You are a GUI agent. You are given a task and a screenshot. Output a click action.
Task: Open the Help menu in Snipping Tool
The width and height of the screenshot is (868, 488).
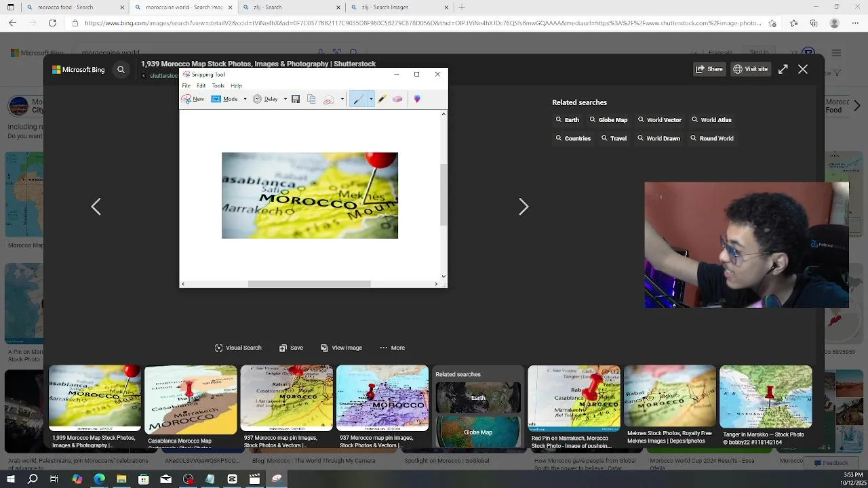click(x=236, y=86)
